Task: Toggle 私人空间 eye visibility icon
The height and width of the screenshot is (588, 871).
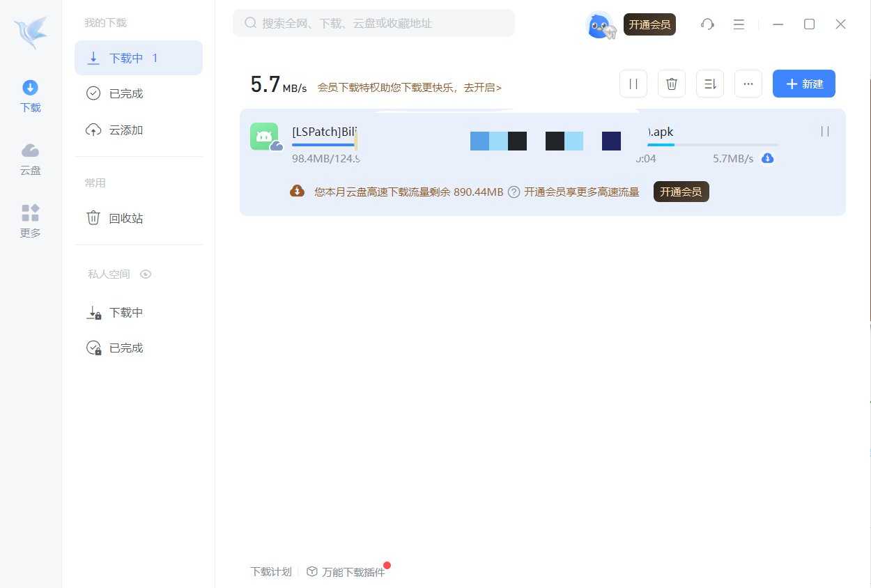Action: pos(146,274)
